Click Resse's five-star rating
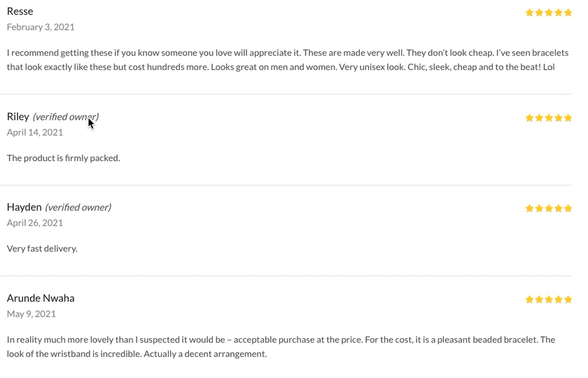This screenshot has height=378, width=588. (548, 13)
